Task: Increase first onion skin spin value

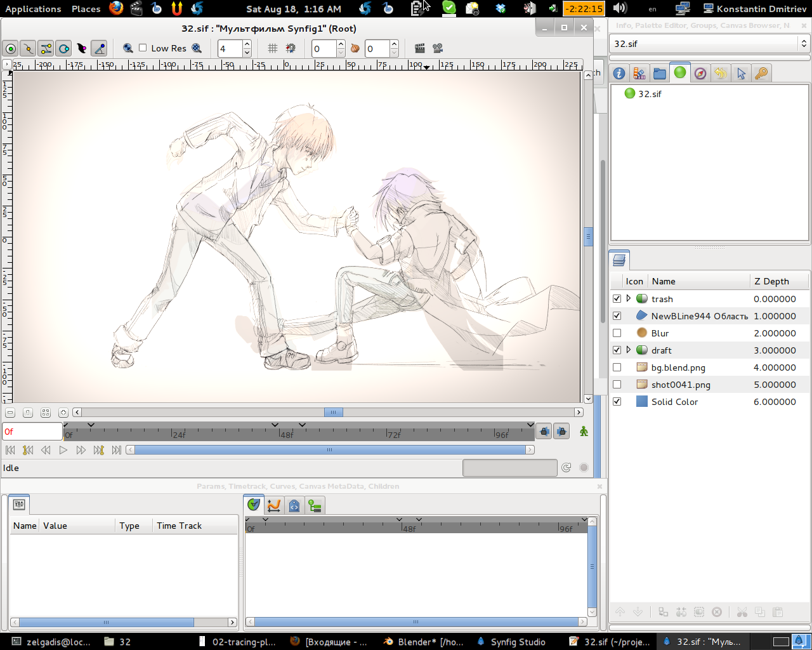Action: click(x=341, y=44)
